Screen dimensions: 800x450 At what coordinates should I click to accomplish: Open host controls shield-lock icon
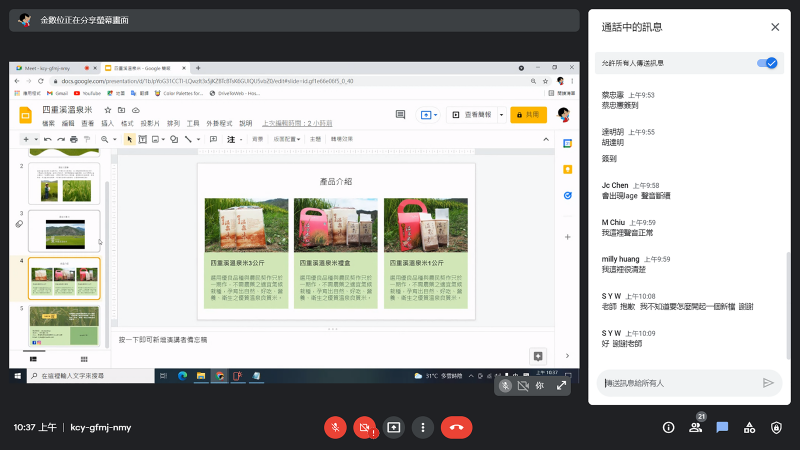tap(776, 428)
